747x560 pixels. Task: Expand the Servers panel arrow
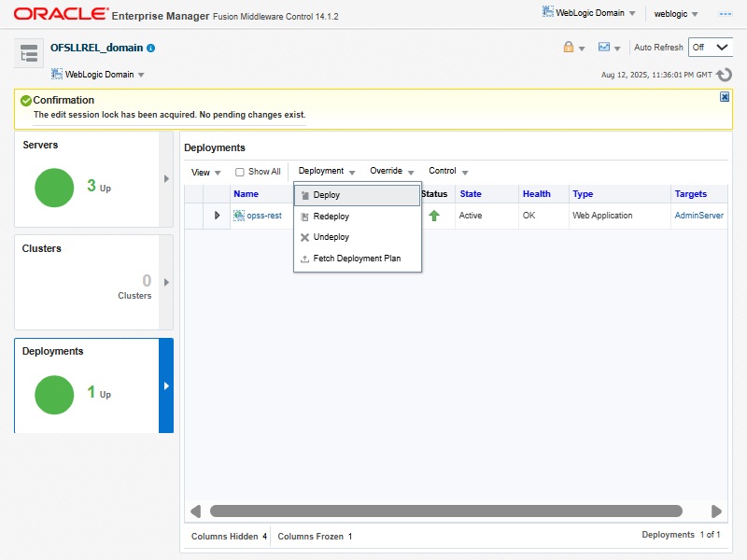[x=166, y=179]
